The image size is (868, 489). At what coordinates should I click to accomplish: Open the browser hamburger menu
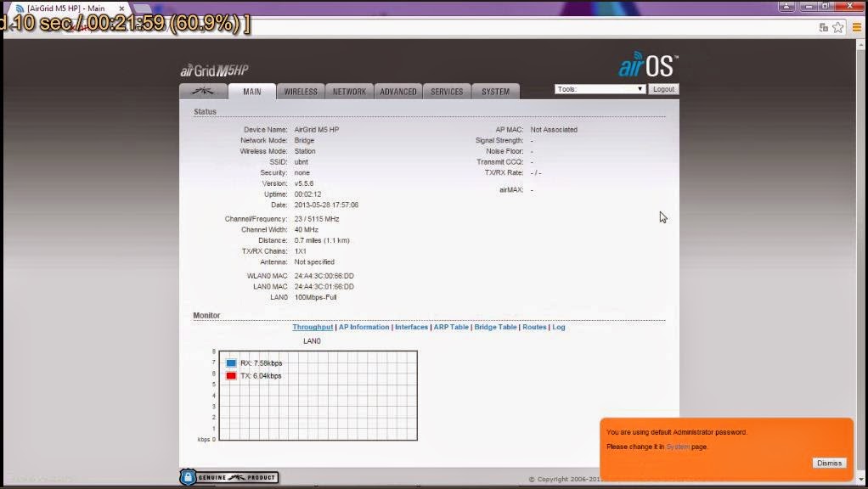(856, 27)
